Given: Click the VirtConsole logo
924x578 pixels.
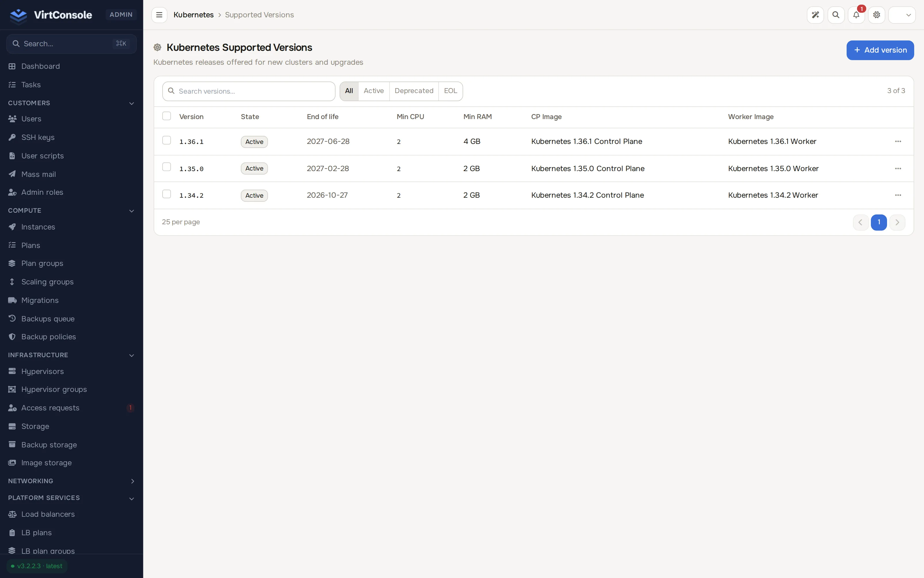Looking at the screenshot, I should [51, 15].
